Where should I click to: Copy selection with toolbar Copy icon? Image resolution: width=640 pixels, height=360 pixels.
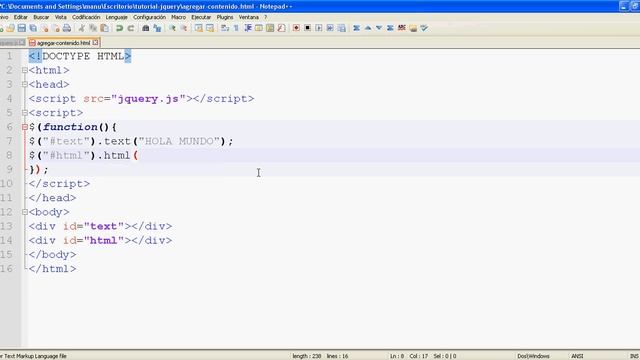click(x=93, y=28)
